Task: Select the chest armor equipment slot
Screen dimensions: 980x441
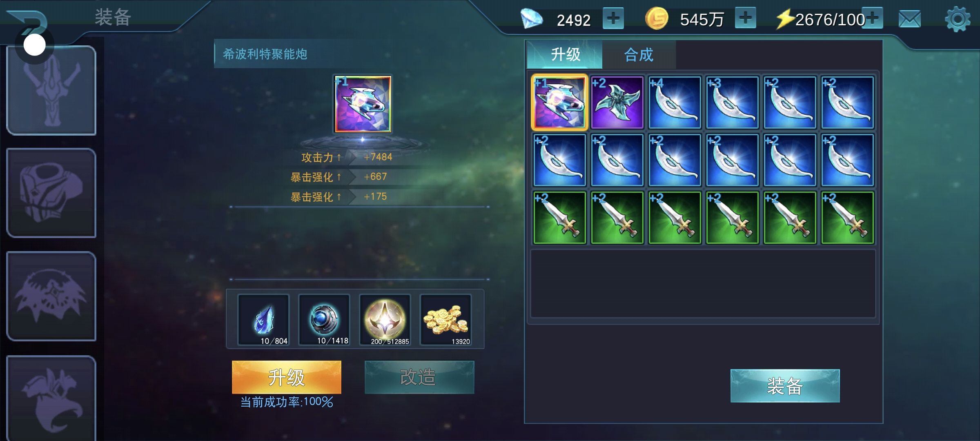Action: coord(51,193)
